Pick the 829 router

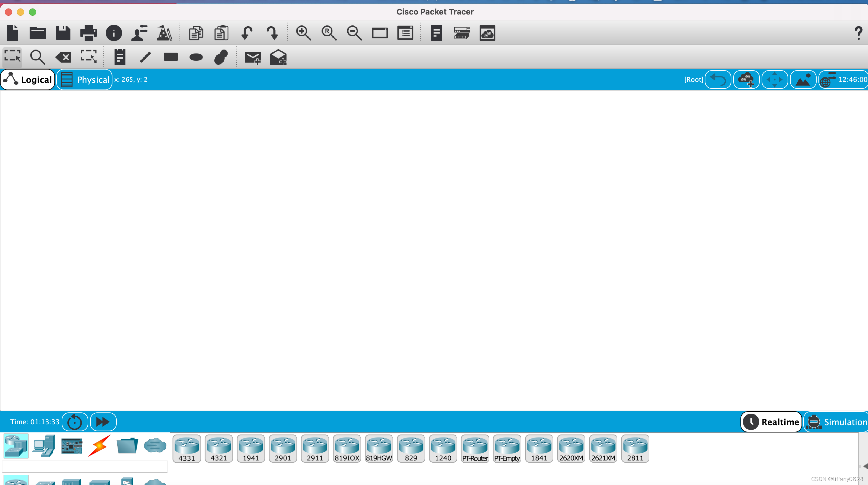pos(411,449)
